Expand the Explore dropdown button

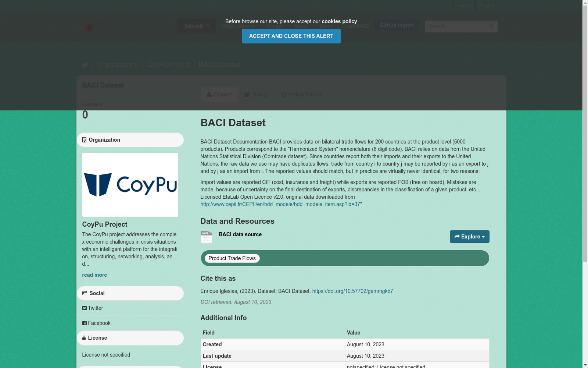(469, 237)
